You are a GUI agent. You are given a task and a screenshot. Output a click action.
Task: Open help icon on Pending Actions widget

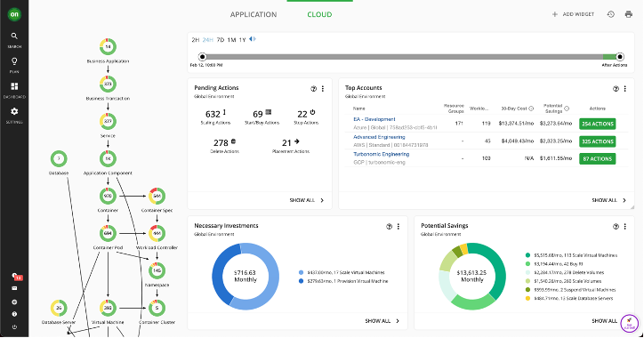(313, 89)
